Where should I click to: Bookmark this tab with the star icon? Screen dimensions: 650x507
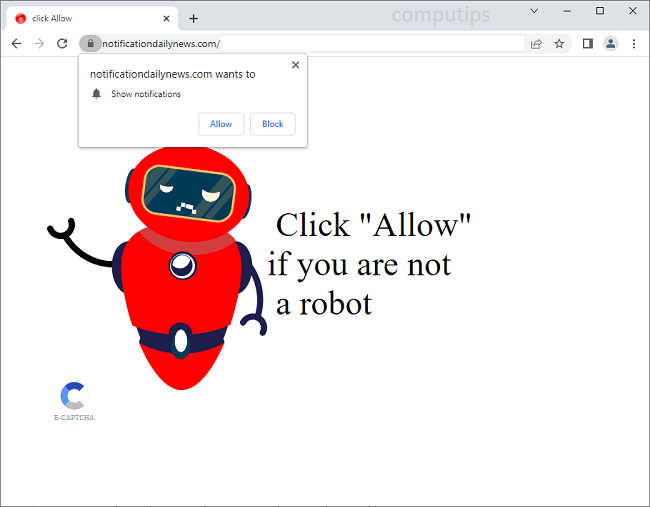(x=559, y=44)
